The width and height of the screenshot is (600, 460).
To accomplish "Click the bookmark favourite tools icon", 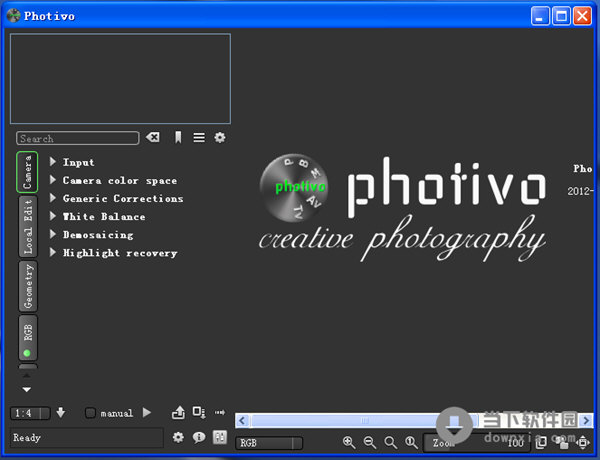I will pyautogui.click(x=178, y=137).
